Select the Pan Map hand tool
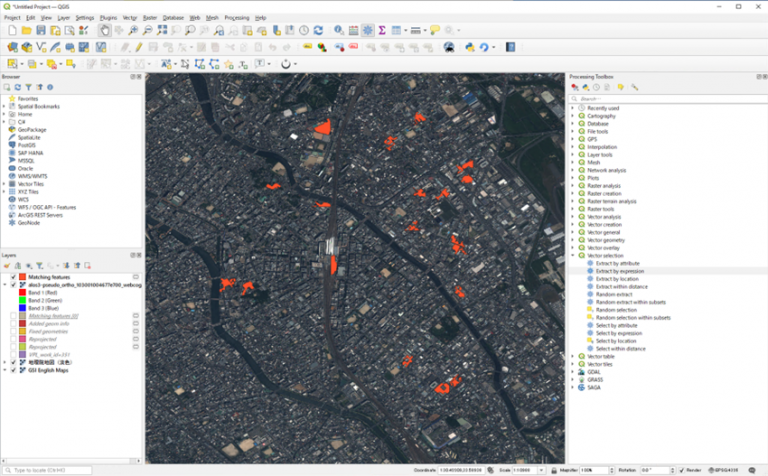 (x=104, y=30)
